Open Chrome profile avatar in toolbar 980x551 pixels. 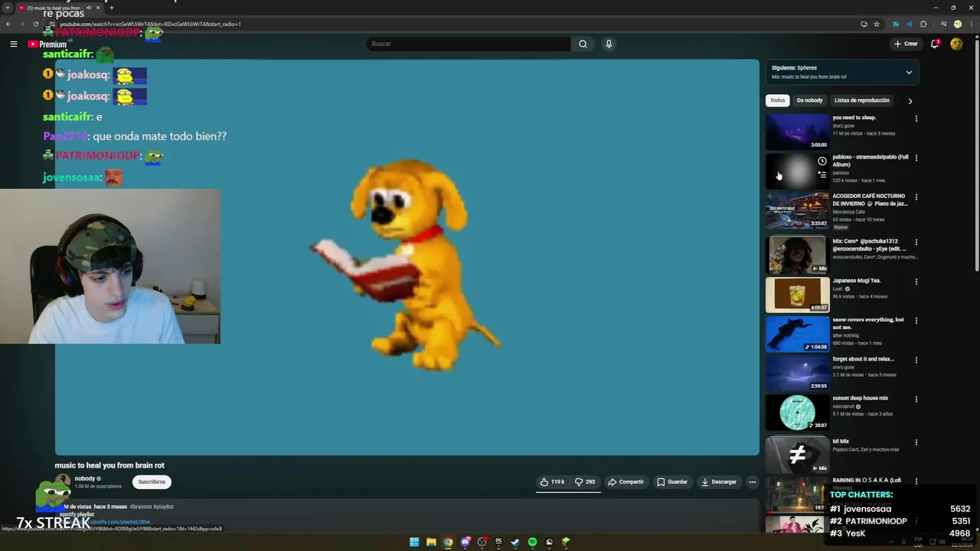(957, 24)
